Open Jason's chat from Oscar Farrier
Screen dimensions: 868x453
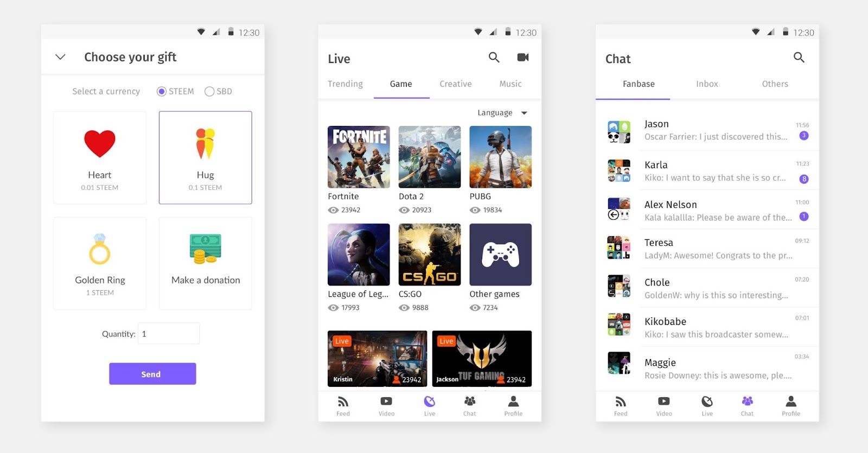point(708,131)
